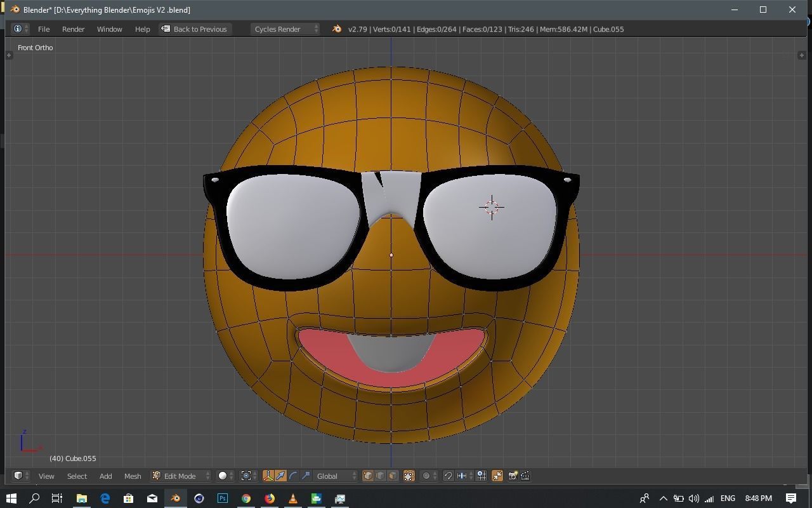Enable the rotate manipulator arc
Viewport: 812px width, 508px height.
click(293, 476)
